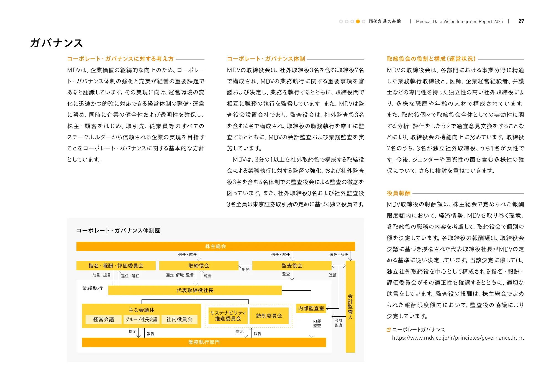Click the 指名・報酬・評価委員会 box

coord(116,266)
